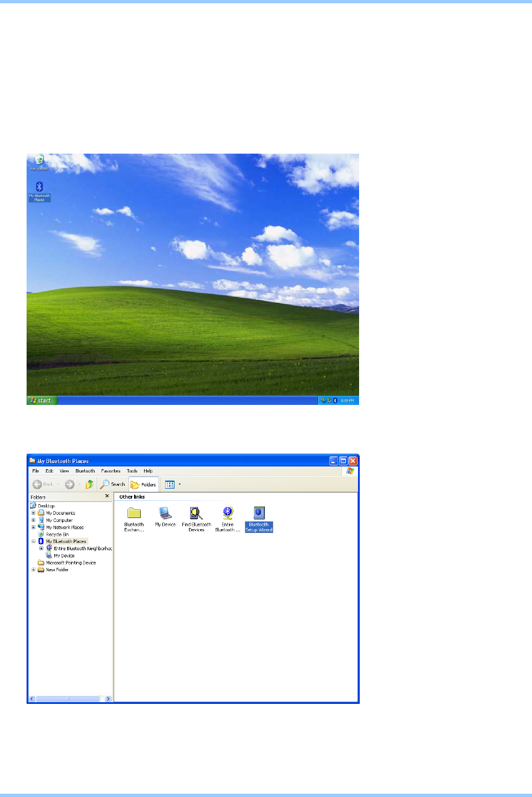This screenshot has width=532, height=797.
Task: Click Folders pane right scroll arrow
Action: coord(108,699)
